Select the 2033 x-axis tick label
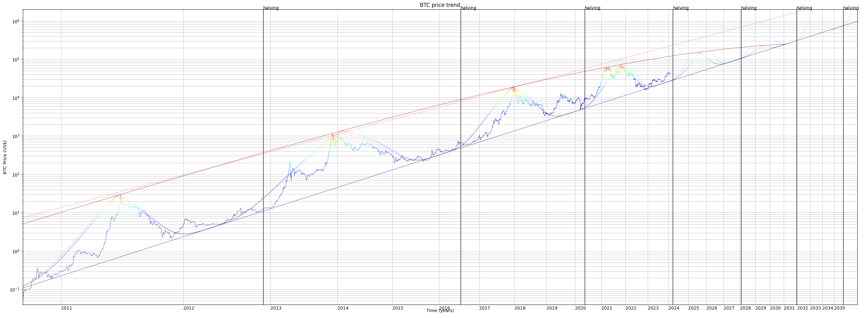The width and height of the screenshot is (868, 318). click(x=815, y=308)
